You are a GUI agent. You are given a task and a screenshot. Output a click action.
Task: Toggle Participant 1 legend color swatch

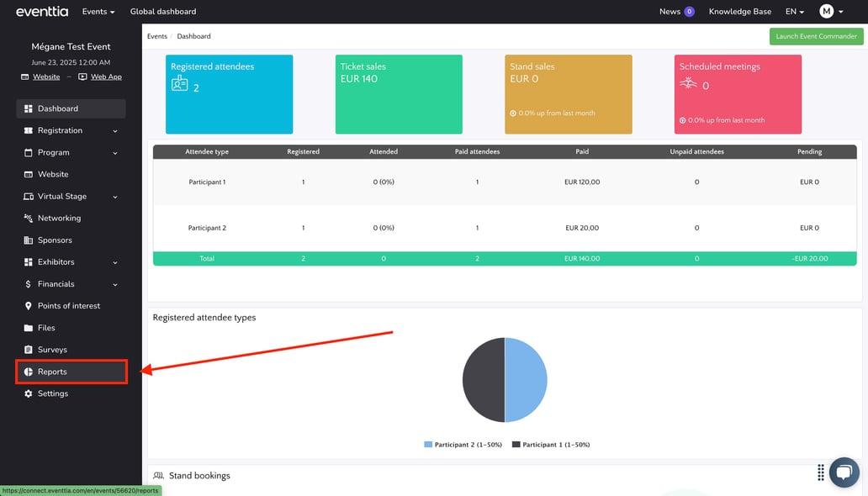click(x=516, y=445)
